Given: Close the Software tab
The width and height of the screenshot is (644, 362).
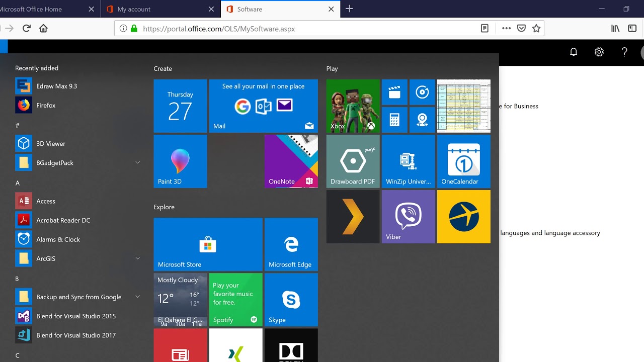Looking at the screenshot, I should (331, 9).
